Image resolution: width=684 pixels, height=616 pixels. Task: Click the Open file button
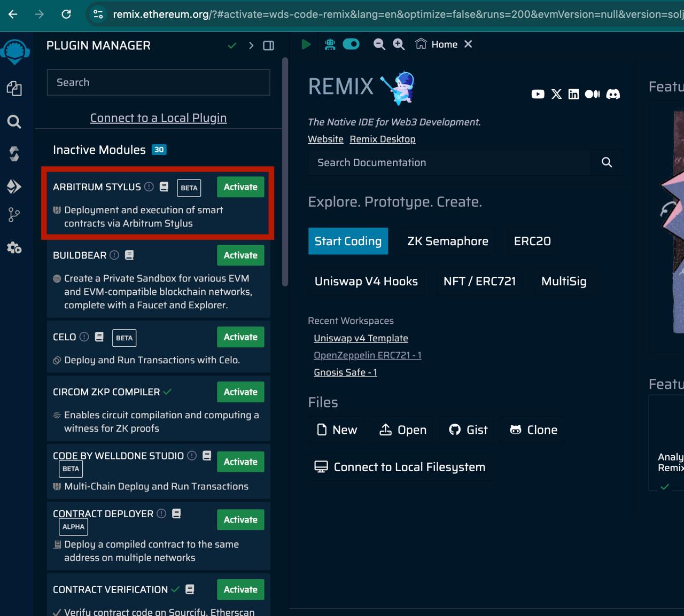[x=402, y=430]
